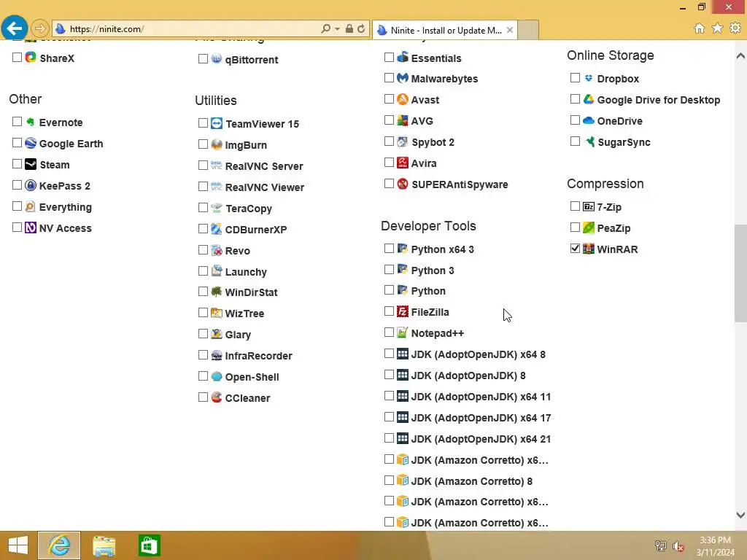Click the TeamViewer 15 icon
747x560 pixels.
[216, 123]
